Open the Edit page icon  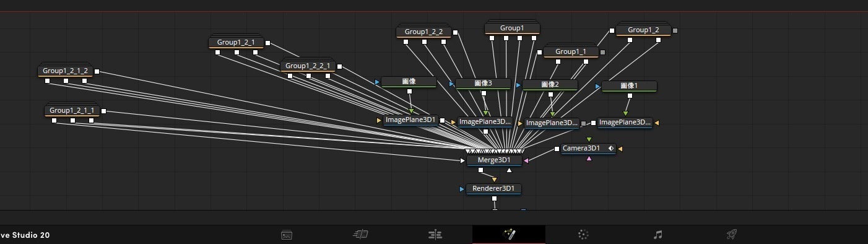(x=435, y=234)
